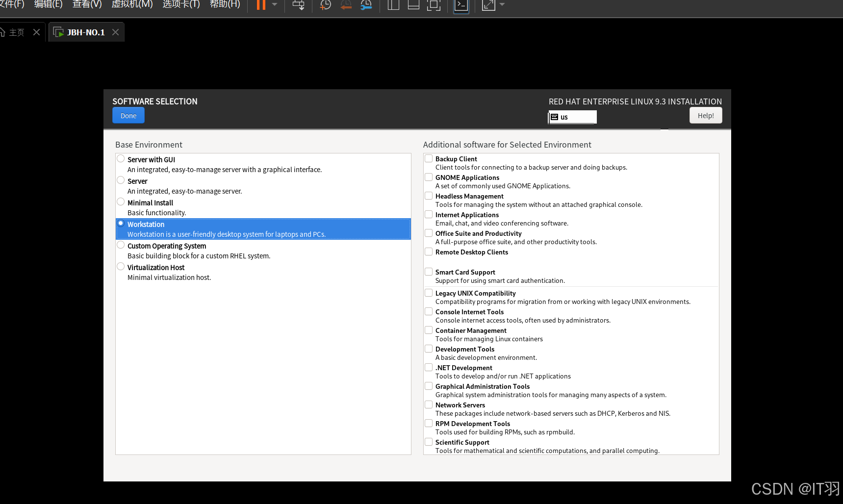Viewport: 843px width, 504px height.
Task: Open the power options arrow beside pause
Action: pyautogui.click(x=275, y=4)
